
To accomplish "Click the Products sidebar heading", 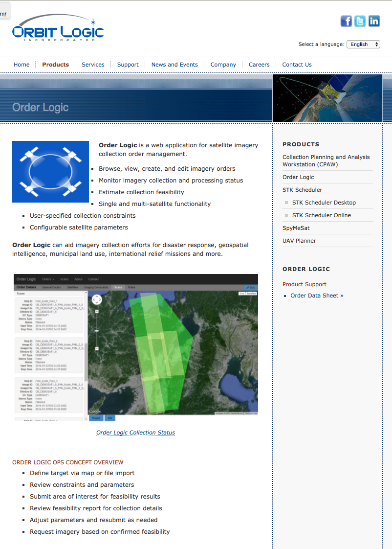I will point(301,144).
